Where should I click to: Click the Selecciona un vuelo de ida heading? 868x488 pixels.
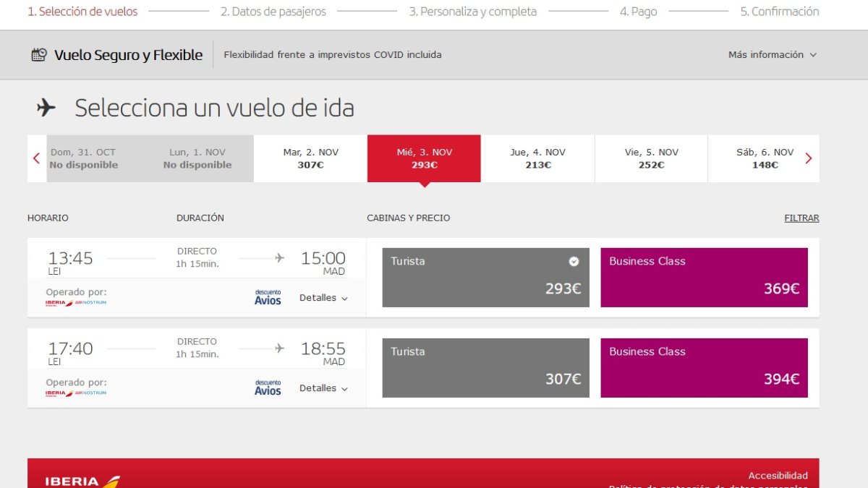click(x=215, y=108)
